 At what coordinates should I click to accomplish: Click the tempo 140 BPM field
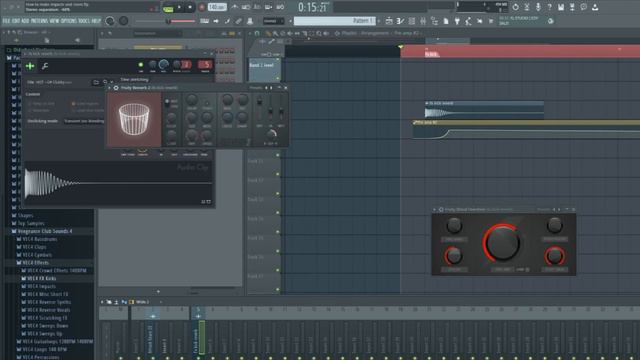tap(217, 7)
